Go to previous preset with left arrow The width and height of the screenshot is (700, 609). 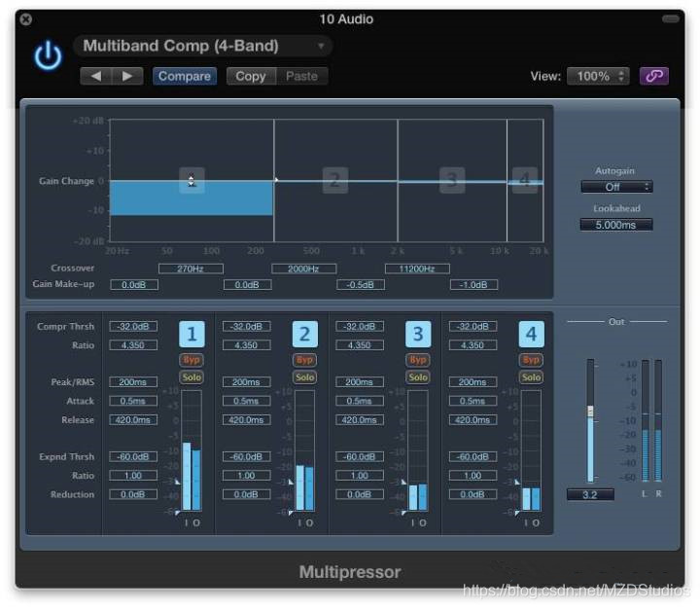coord(95,76)
